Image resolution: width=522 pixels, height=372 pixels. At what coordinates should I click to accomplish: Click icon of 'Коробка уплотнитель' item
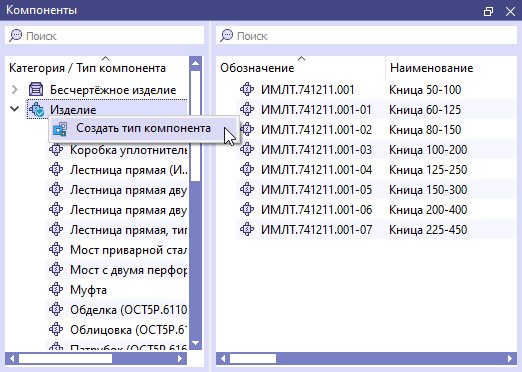56,150
